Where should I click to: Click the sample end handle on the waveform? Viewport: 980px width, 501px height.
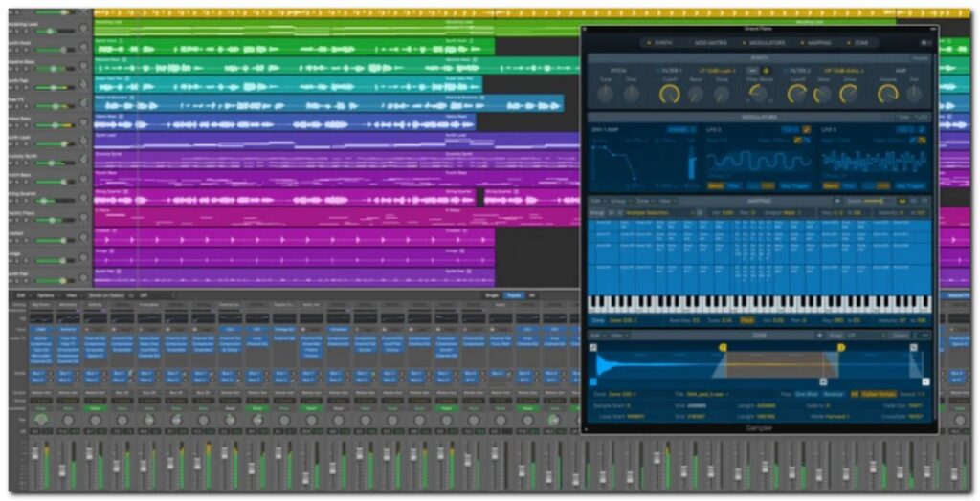[x=925, y=381]
